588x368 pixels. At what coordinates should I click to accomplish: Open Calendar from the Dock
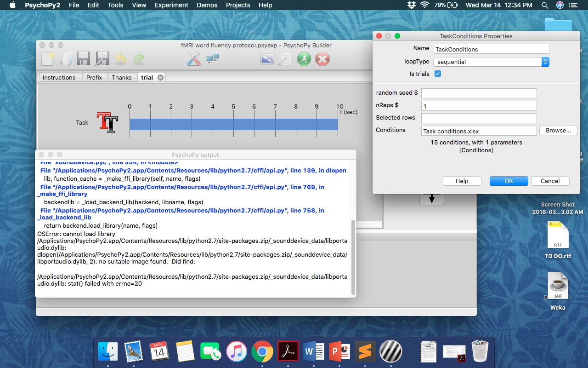[x=159, y=352]
